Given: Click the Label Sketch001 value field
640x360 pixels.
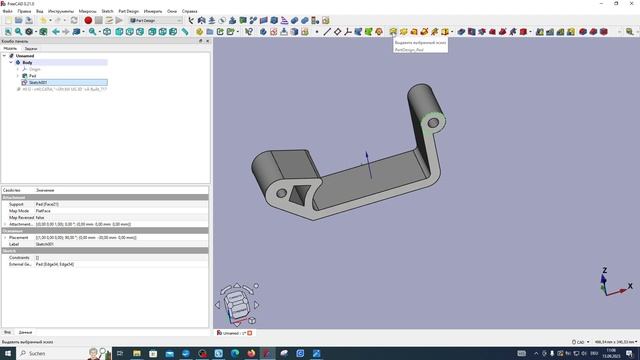Looking at the screenshot, I should (121, 244).
